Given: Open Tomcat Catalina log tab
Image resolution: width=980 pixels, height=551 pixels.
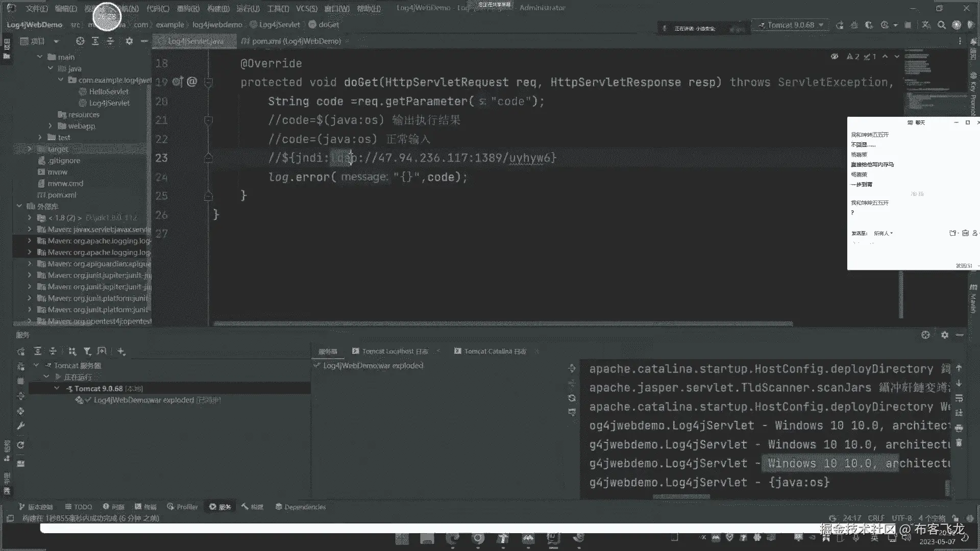Looking at the screenshot, I should pyautogui.click(x=494, y=351).
